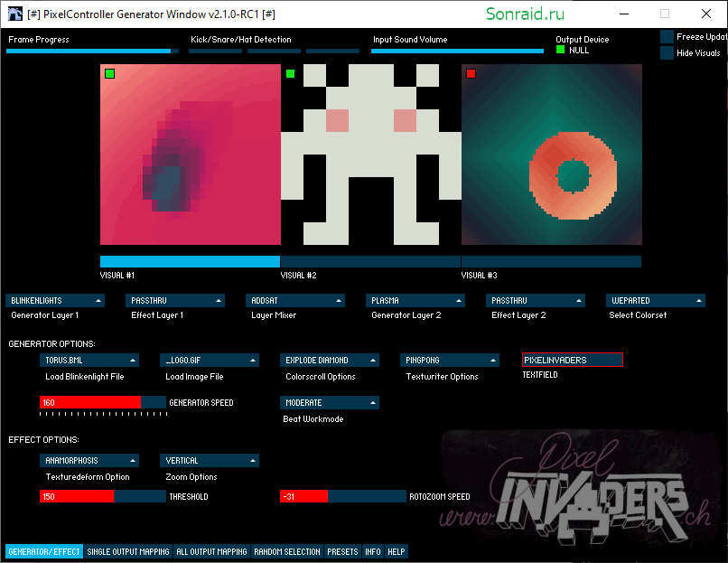
Task: Switch to the ALL OUTPUT MAPPING tab
Action: point(211,551)
